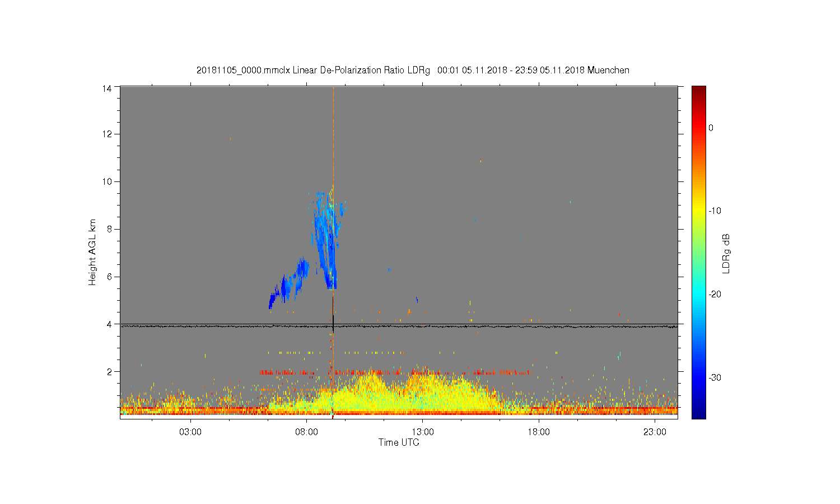This screenshot has height=504, width=840.
Task: Click the "LDRg dB" colorbar title
Action: point(726,253)
